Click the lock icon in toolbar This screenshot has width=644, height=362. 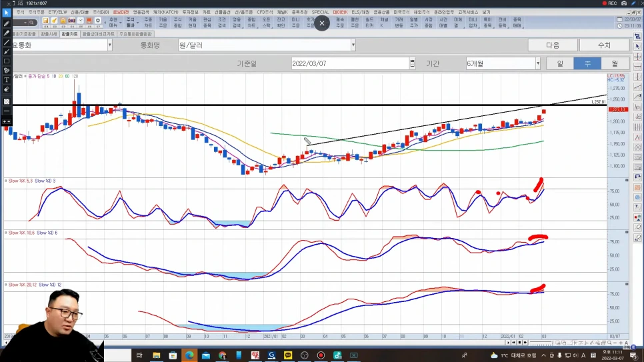[63, 21]
